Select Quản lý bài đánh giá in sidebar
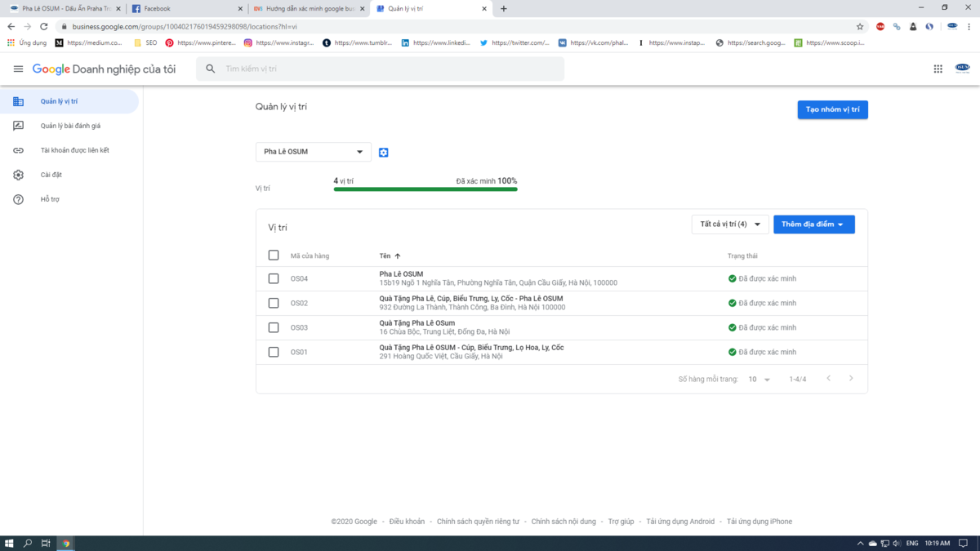Image resolution: width=980 pixels, height=551 pixels. coord(69,127)
